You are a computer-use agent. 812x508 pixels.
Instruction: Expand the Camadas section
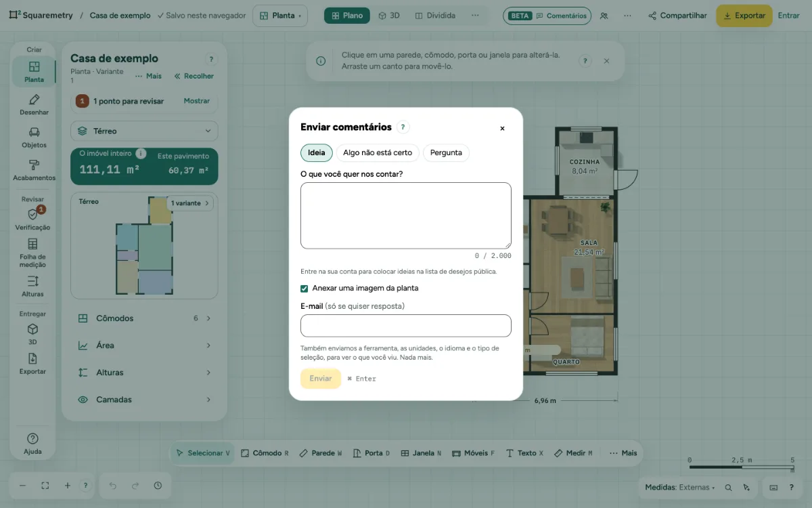point(144,400)
